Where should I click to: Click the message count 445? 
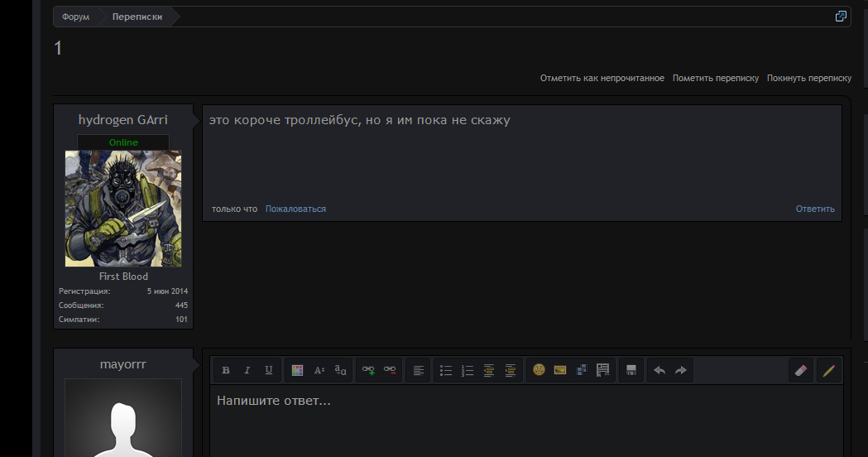pyautogui.click(x=181, y=305)
